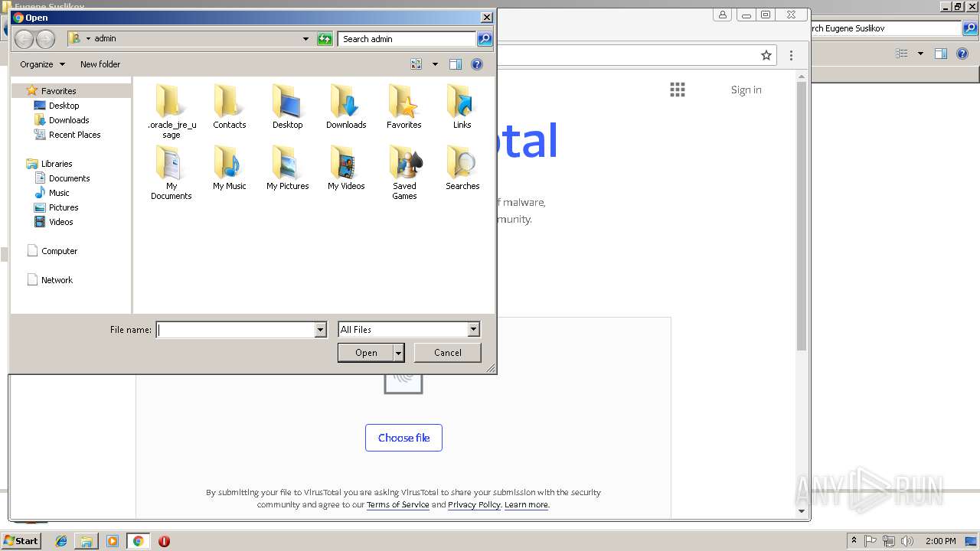Select the Saved Games folder icon
This screenshot has height=551, width=980.
[404, 172]
